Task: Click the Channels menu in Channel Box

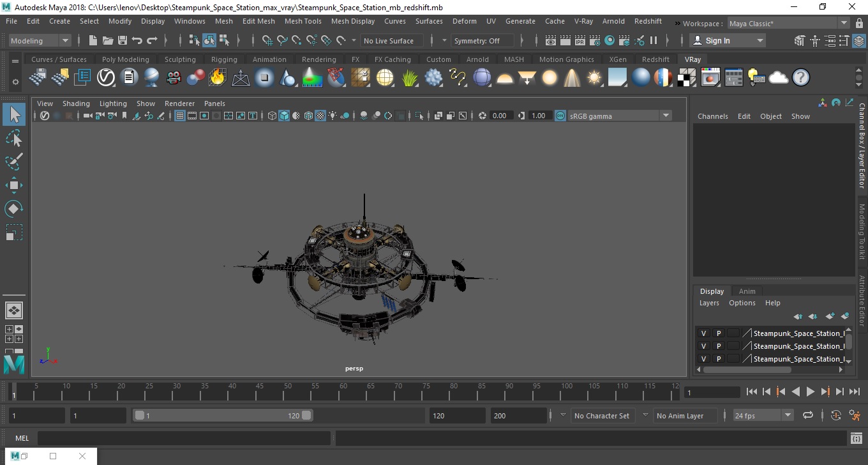Action: pos(712,116)
